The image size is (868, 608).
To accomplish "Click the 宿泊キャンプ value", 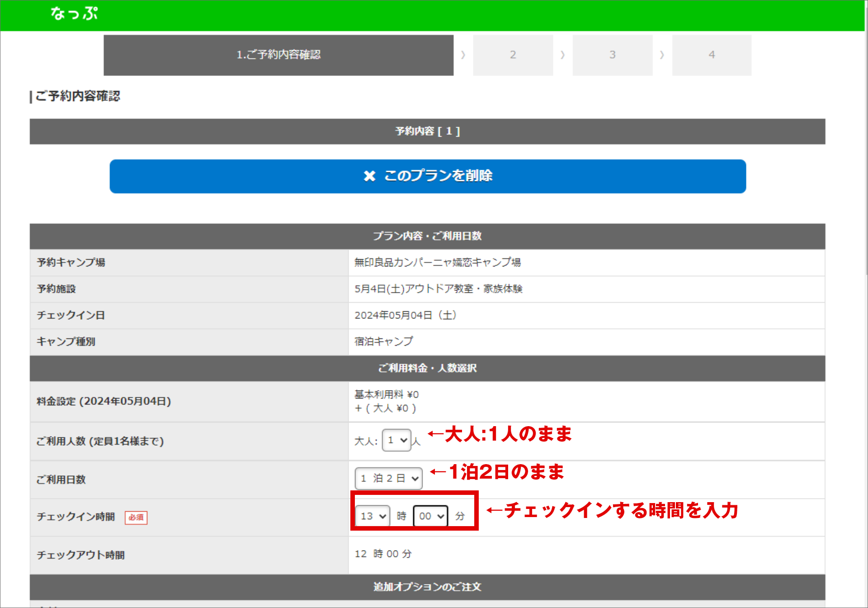I will click(383, 342).
